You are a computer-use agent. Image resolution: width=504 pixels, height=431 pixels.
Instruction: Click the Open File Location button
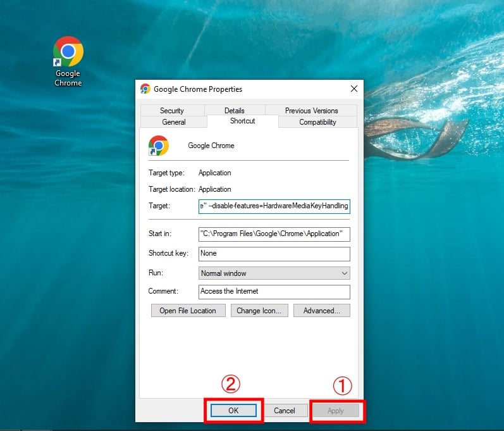coord(188,311)
